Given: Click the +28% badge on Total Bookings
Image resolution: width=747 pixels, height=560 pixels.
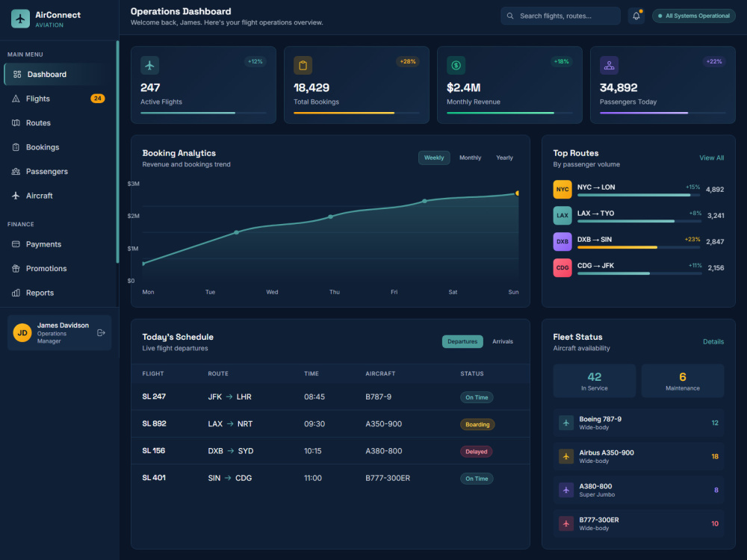Looking at the screenshot, I should click(x=408, y=61).
